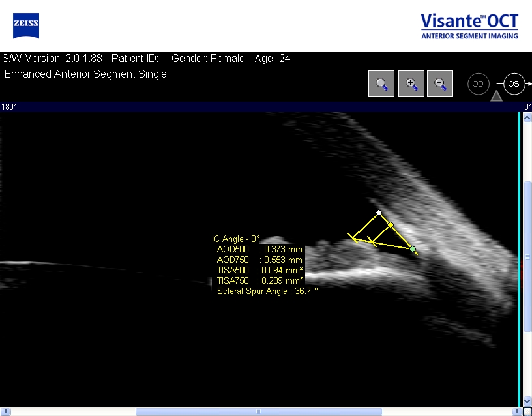
Task: Click the white caliper endpoint handle
Action: [x=379, y=213]
